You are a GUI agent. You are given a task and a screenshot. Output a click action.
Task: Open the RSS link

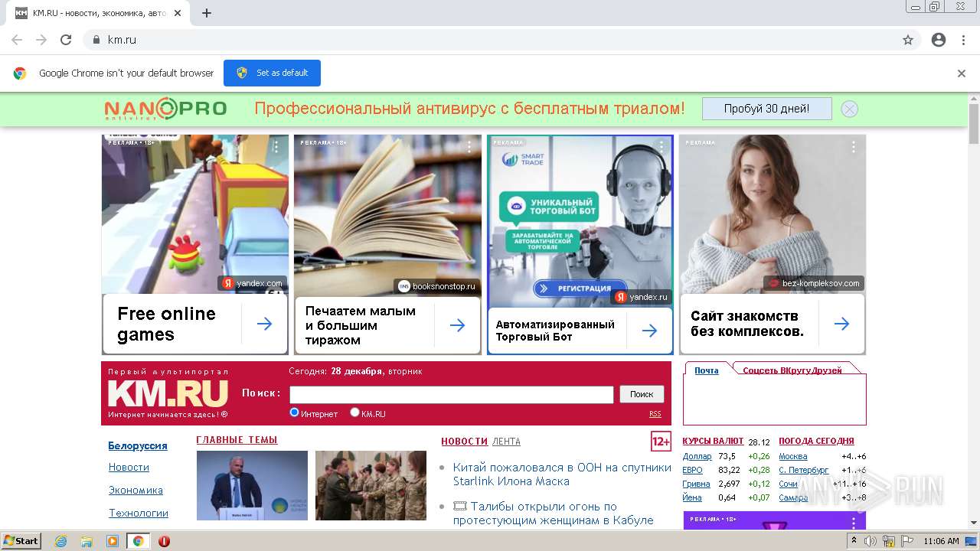[x=655, y=414]
